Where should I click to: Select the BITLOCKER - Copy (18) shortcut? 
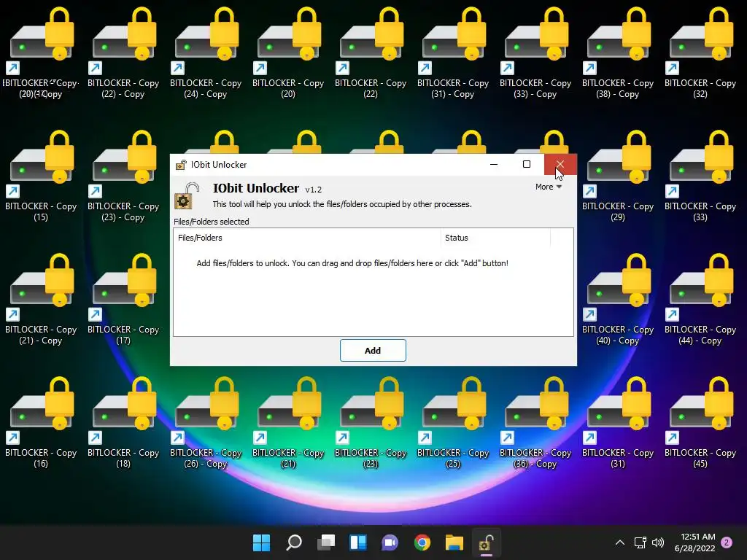click(x=123, y=422)
